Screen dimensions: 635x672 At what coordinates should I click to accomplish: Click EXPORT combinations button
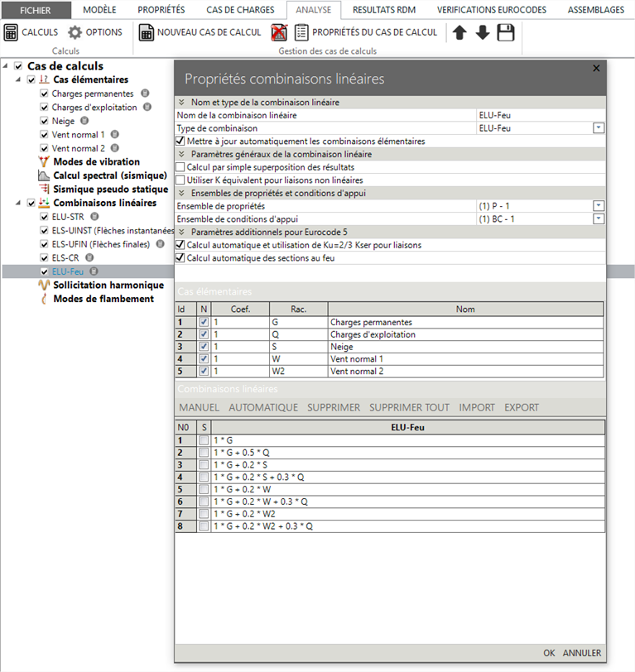(x=522, y=407)
